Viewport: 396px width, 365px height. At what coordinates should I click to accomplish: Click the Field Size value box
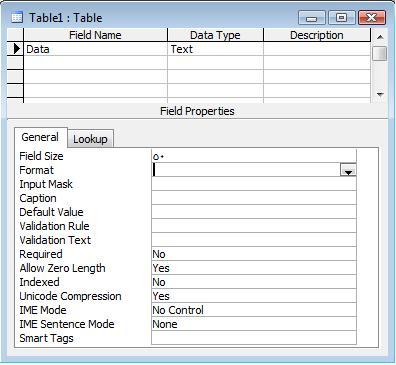[x=254, y=156]
